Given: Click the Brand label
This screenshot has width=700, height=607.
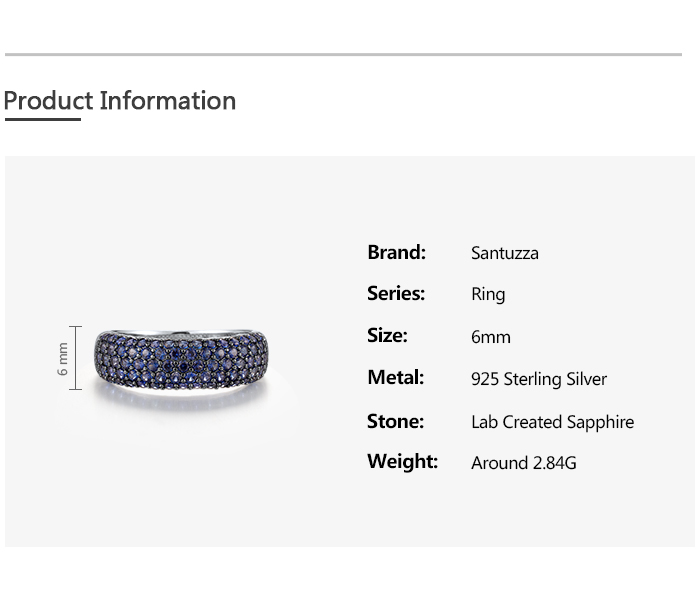Looking at the screenshot, I should [x=396, y=252].
